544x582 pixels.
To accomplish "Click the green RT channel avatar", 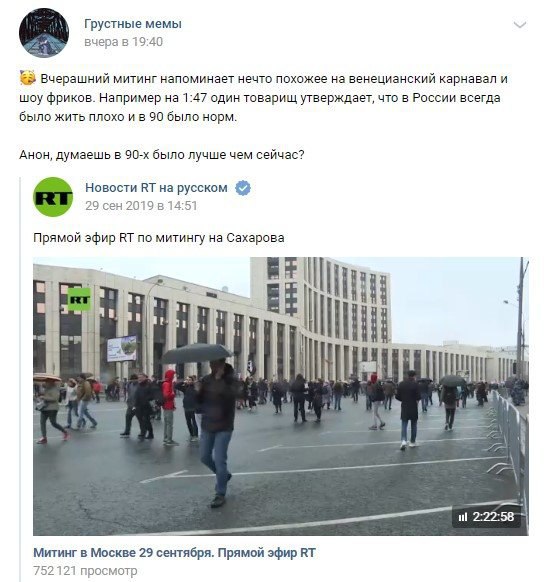I will coord(53,197).
